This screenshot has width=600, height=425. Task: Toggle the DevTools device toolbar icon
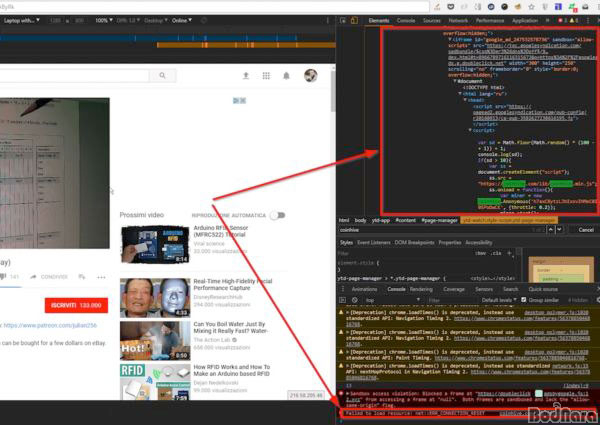tap(354, 21)
